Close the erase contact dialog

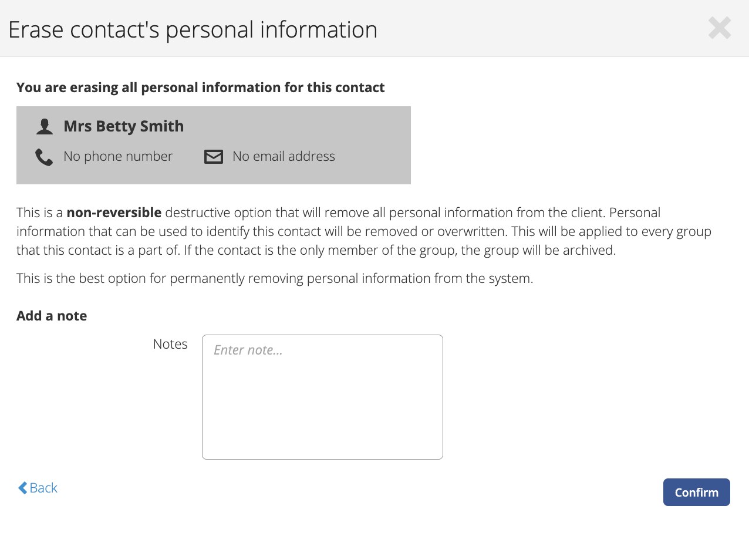(719, 28)
